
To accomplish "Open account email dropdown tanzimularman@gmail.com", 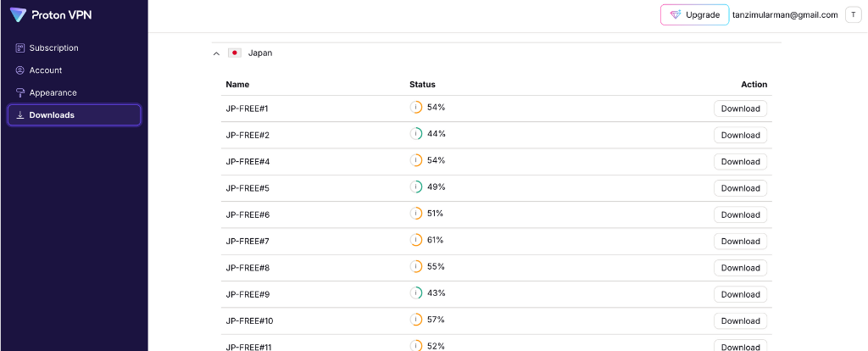I will (785, 15).
